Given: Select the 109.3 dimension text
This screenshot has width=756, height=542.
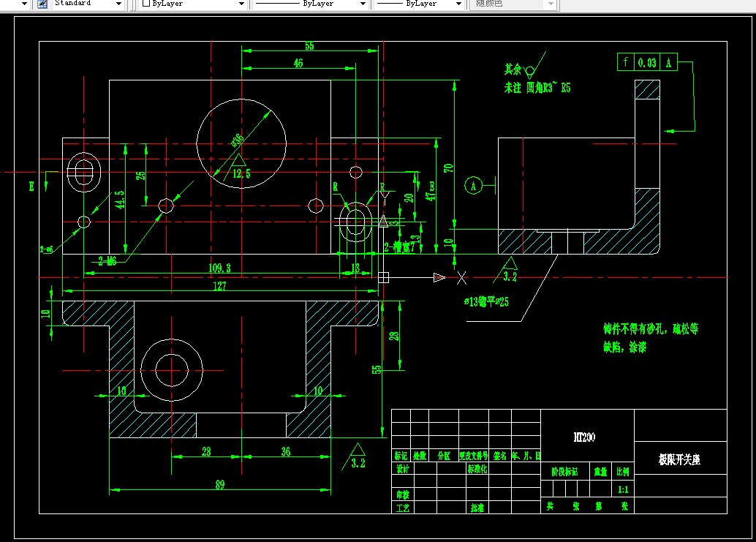Looking at the screenshot, I should click(219, 268).
